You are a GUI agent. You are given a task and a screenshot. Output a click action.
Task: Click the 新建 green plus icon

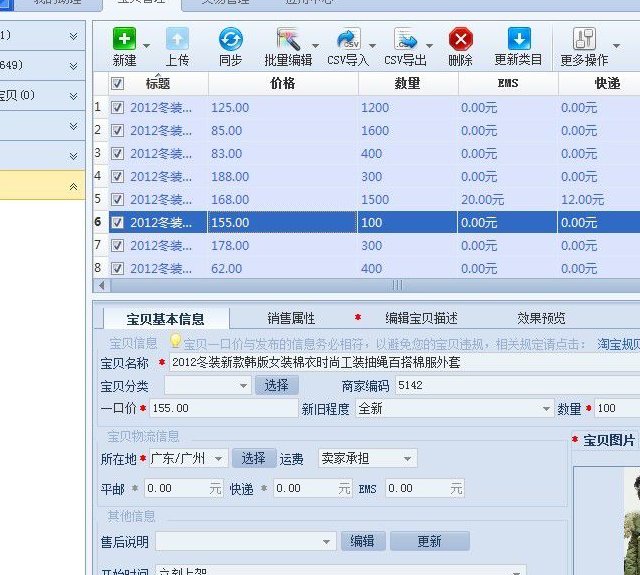124,39
